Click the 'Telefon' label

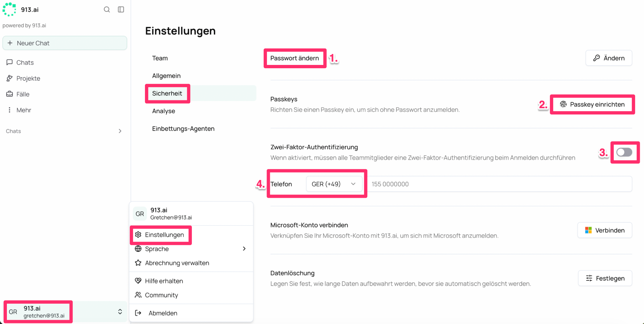point(281,184)
